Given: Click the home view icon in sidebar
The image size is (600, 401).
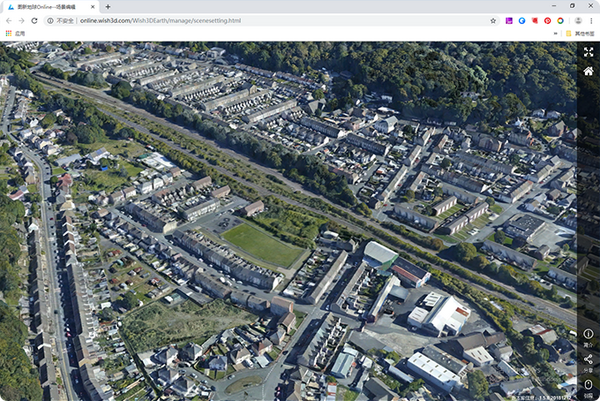Looking at the screenshot, I should (x=588, y=71).
